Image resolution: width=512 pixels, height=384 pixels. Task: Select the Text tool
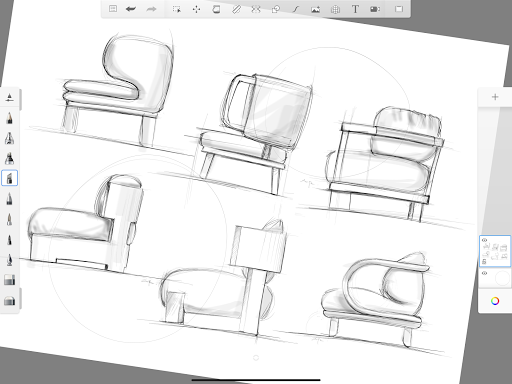[355, 9]
